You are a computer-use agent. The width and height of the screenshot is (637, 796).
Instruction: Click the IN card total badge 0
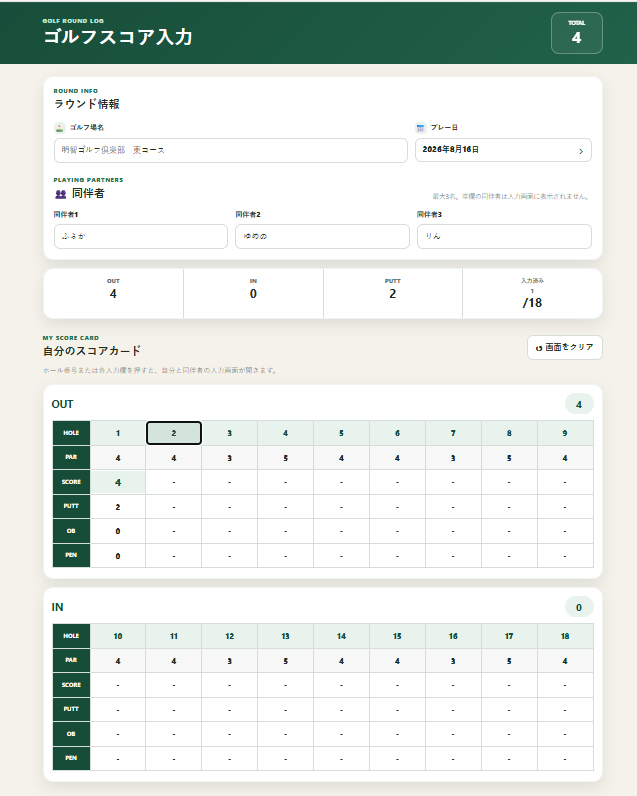579,607
